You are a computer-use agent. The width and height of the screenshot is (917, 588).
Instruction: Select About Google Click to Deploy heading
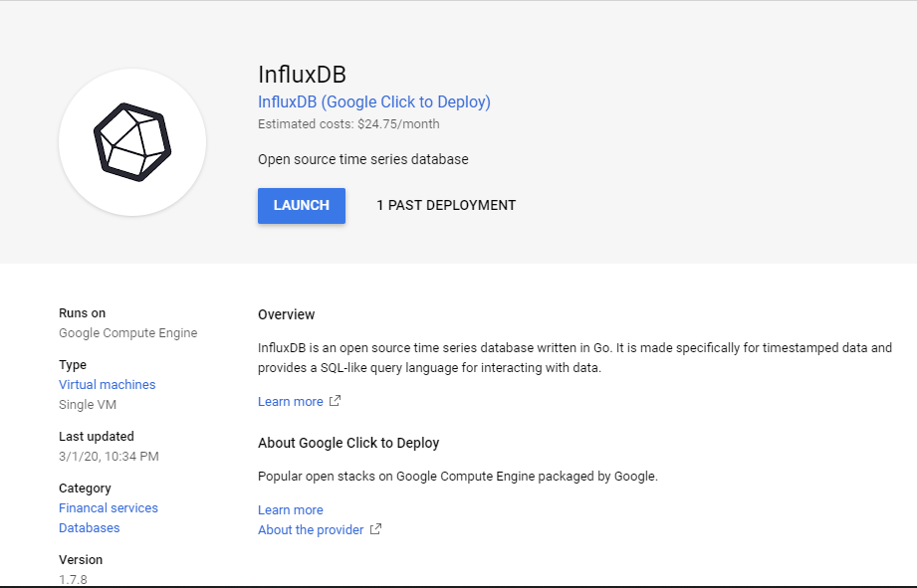coord(348,443)
